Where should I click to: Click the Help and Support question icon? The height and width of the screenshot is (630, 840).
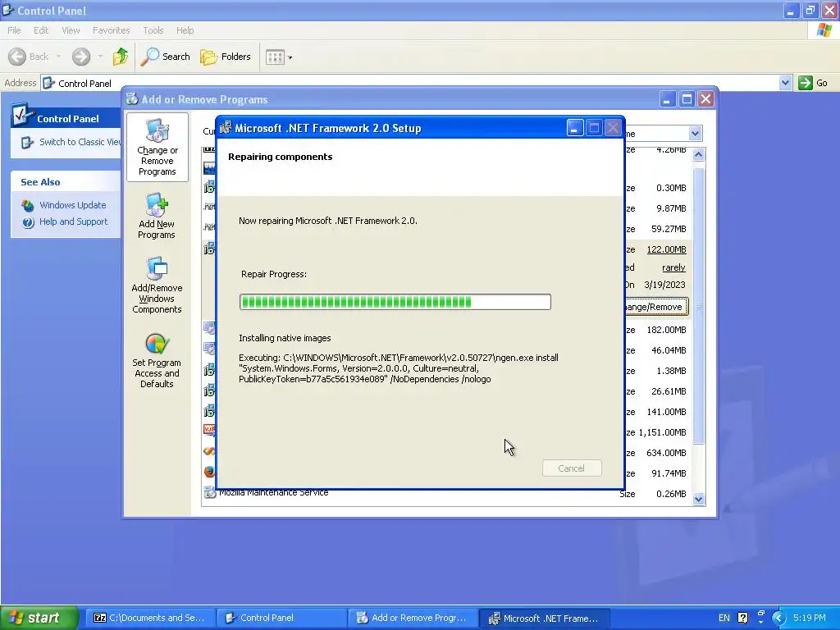[28, 222]
